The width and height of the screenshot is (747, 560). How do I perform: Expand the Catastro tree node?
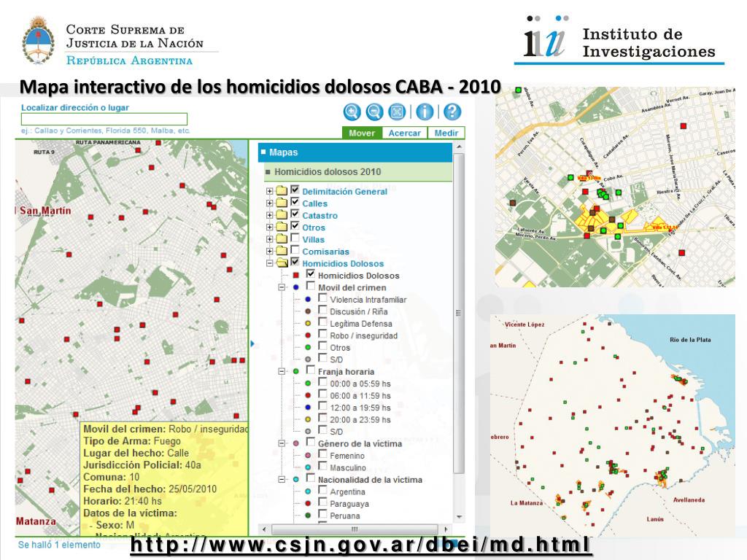pos(270,215)
